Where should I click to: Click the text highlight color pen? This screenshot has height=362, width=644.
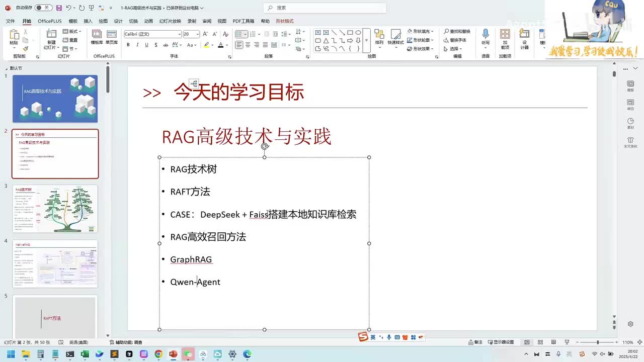click(x=206, y=45)
